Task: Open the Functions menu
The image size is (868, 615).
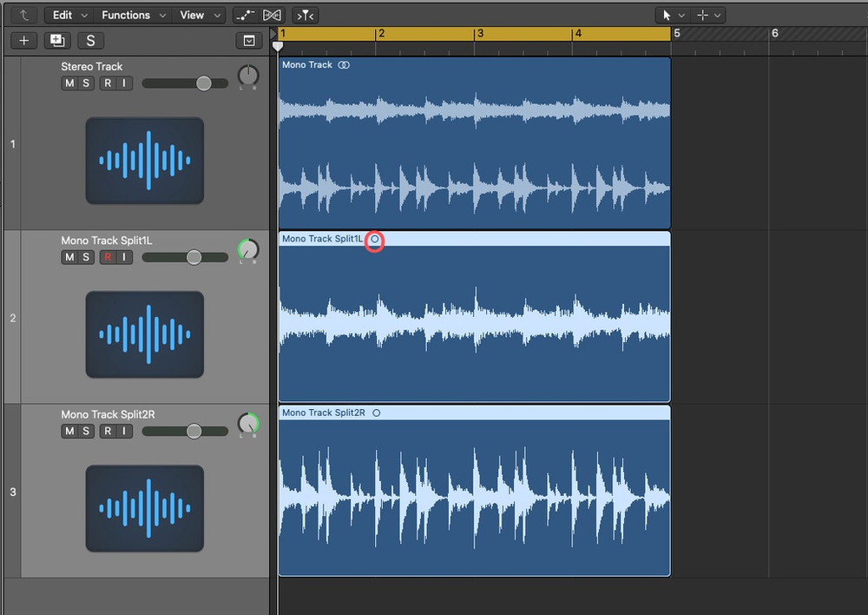Action: pyautogui.click(x=128, y=14)
